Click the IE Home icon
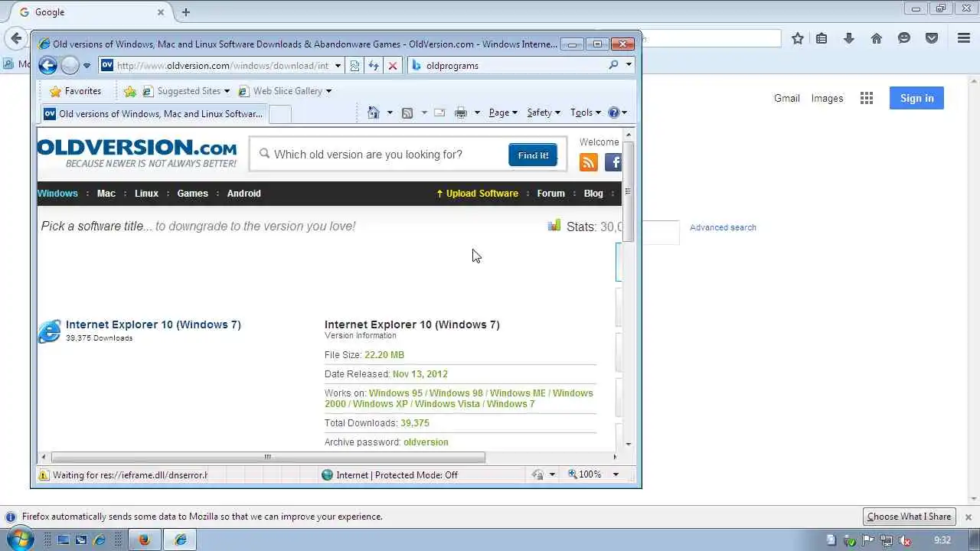This screenshot has width=980, height=551. pos(374,112)
